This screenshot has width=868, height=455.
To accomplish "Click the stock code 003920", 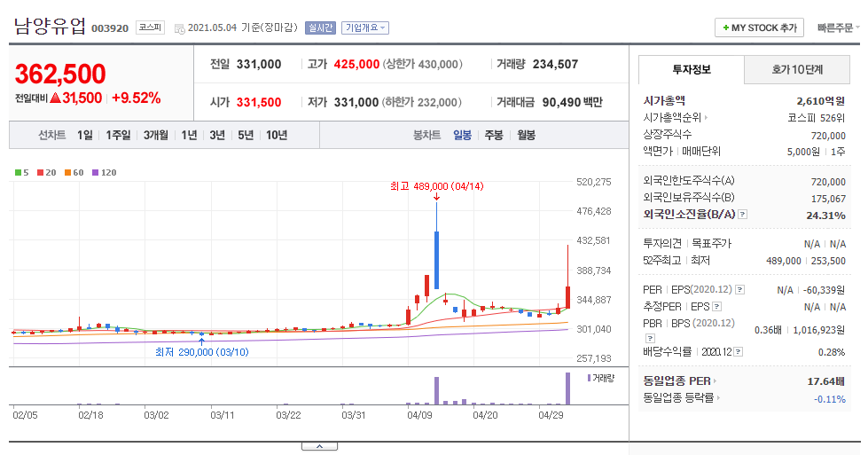I will (110, 28).
